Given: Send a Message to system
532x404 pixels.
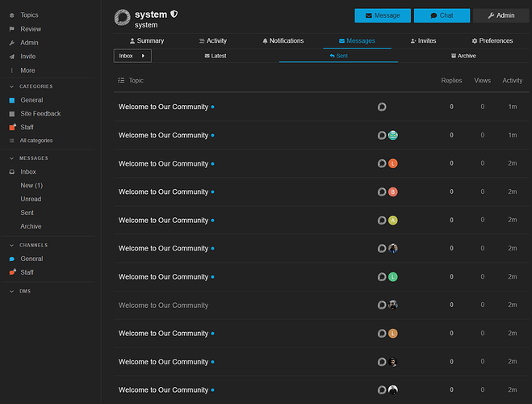Looking at the screenshot, I should (383, 15).
